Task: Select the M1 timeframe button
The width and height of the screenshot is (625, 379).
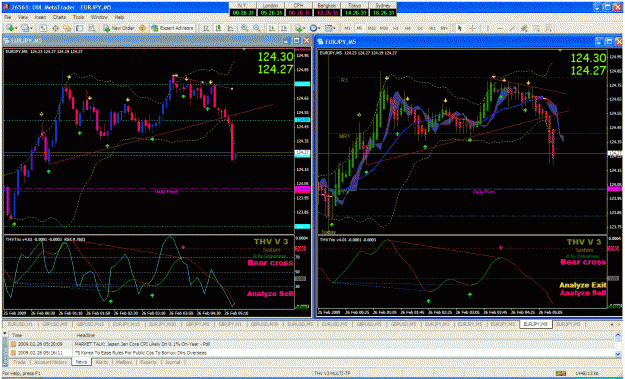Action: pyautogui.click(x=348, y=28)
